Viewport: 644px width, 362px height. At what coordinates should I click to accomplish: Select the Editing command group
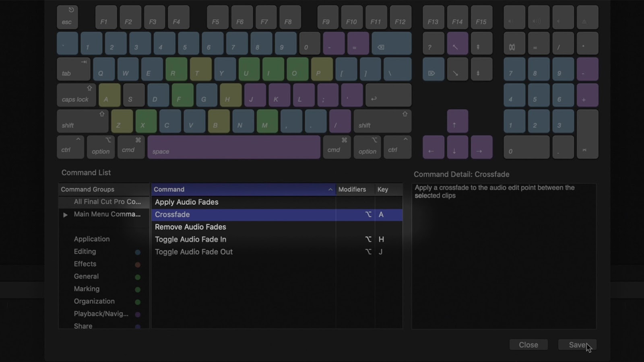coord(85,251)
